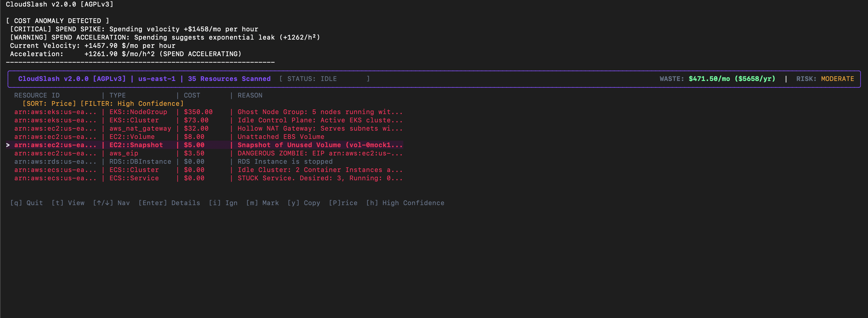The width and height of the screenshot is (868, 318).
Task: Click the [P]rice sort shortcut hint
Action: 343,203
